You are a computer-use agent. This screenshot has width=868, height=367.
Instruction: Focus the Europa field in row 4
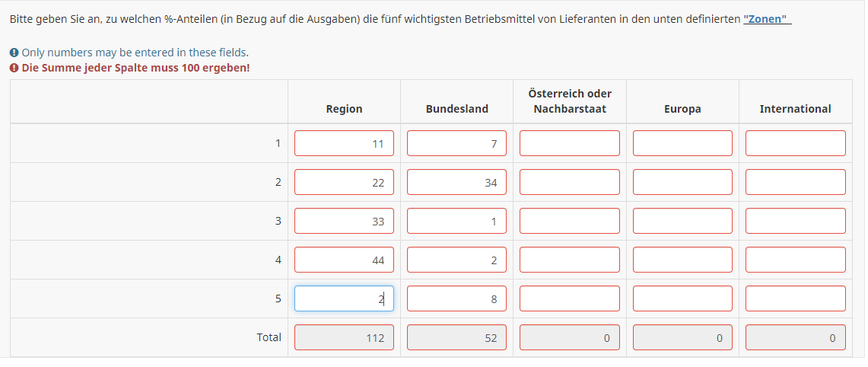[x=682, y=260]
